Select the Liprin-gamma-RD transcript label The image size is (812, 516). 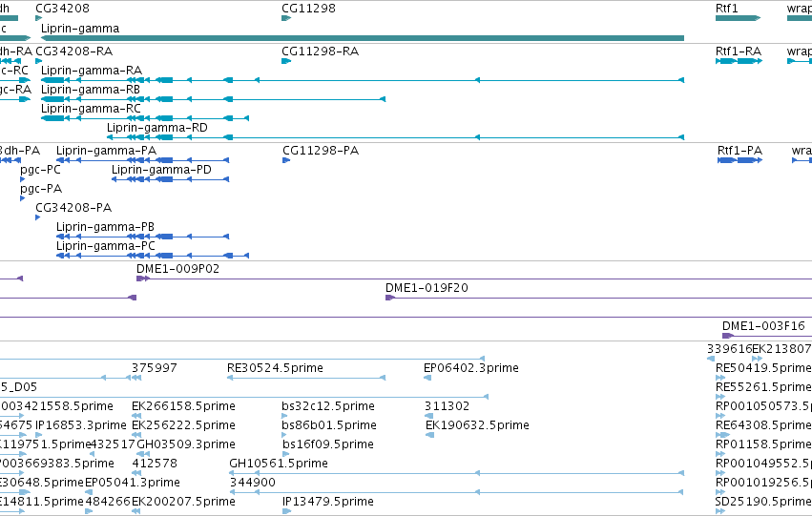tap(156, 128)
